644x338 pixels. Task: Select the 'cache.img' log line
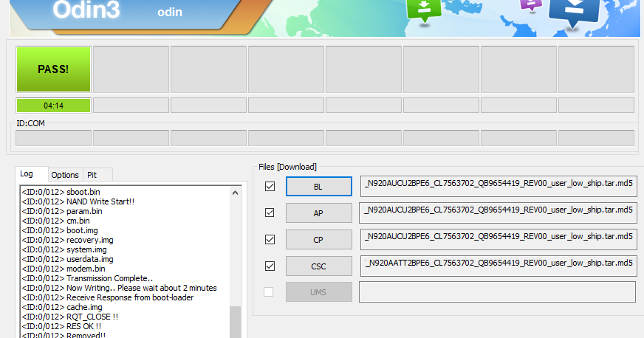point(62,307)
